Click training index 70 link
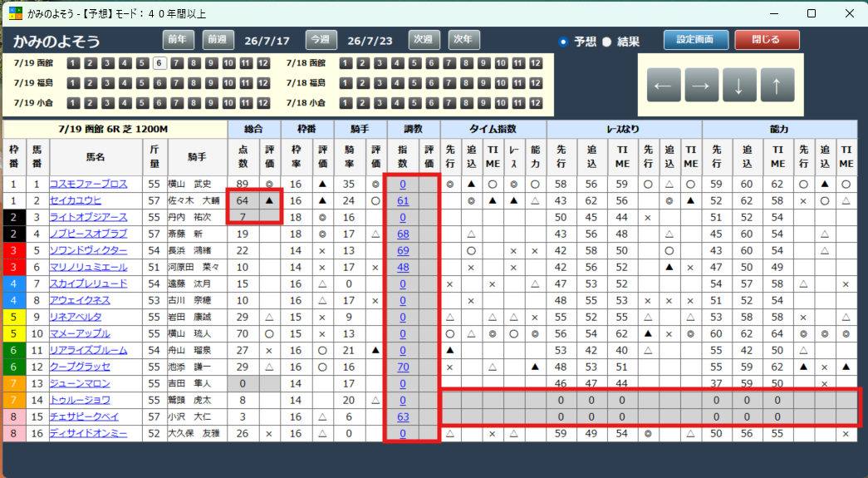The image size is (868, 478). pos(403,367)
